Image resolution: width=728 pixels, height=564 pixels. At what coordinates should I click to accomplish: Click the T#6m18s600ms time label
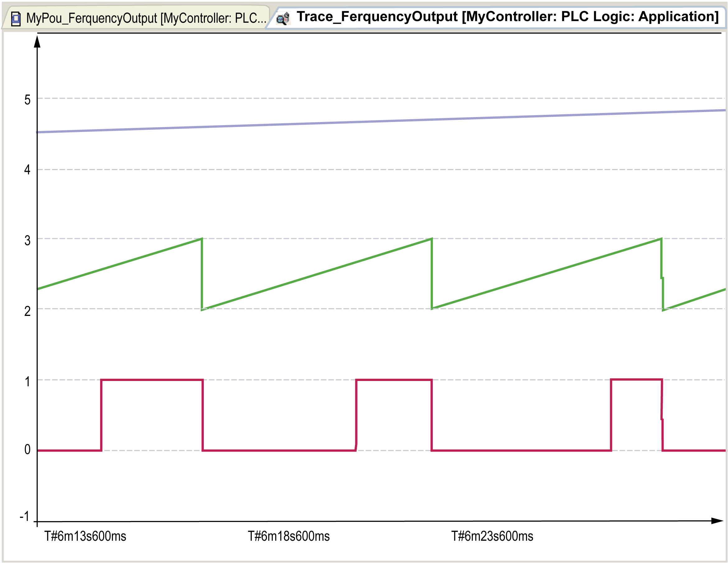click(289, 536)
